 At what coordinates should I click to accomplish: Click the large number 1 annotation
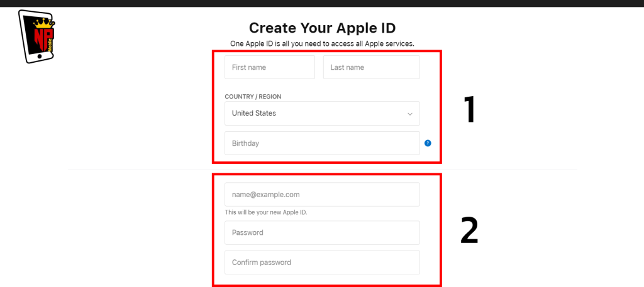(x=470, y=109)
